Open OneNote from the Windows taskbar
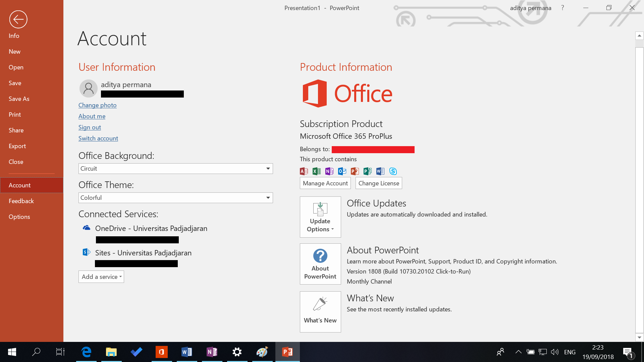Viewport: 644px width, 362px height. coord(212,352)
